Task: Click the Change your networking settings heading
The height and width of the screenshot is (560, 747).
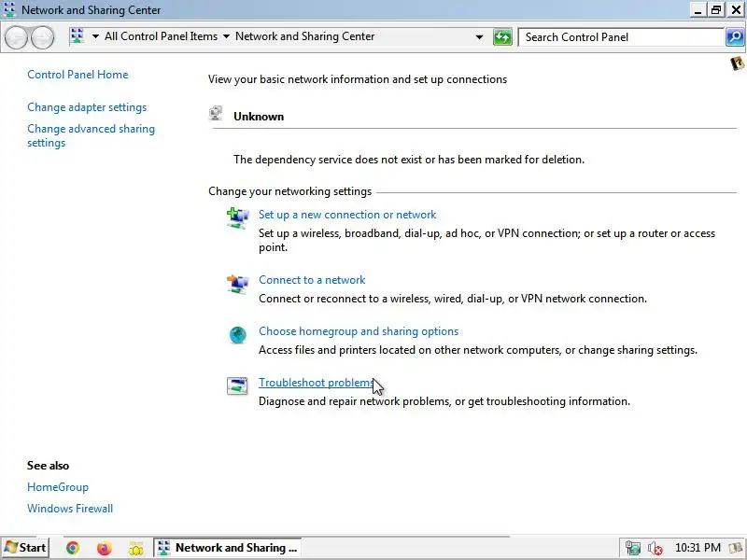Action: coord(289,191)
